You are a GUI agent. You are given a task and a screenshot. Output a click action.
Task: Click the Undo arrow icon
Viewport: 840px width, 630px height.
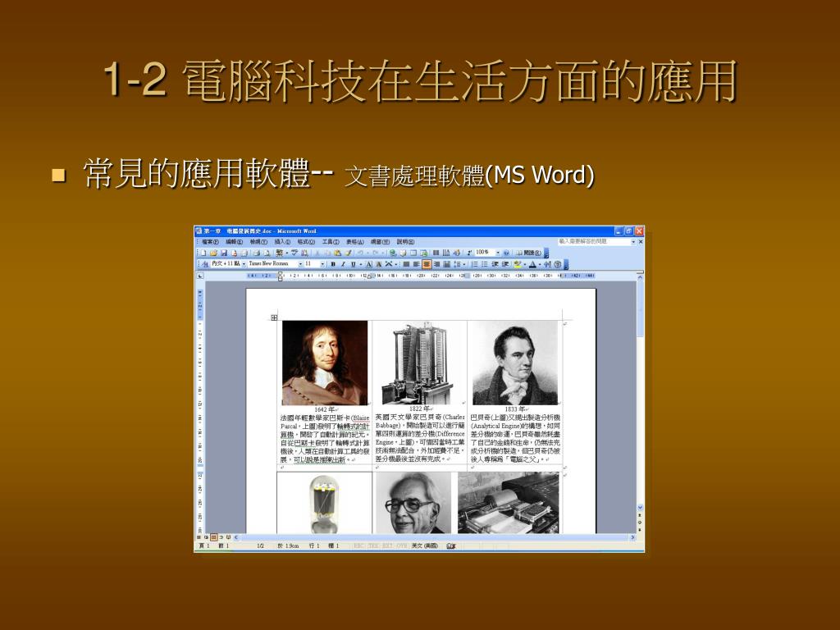tap(360, 253)
